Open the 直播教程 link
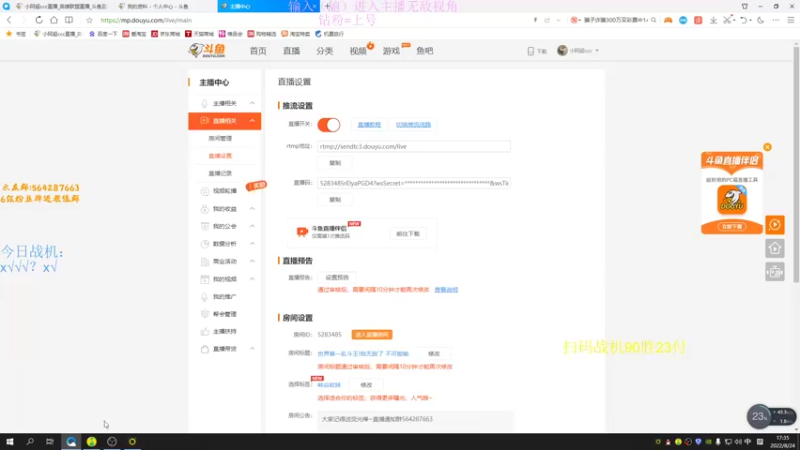Image resolution: width=800 pixels, height=450 pixels. [369, 124]
